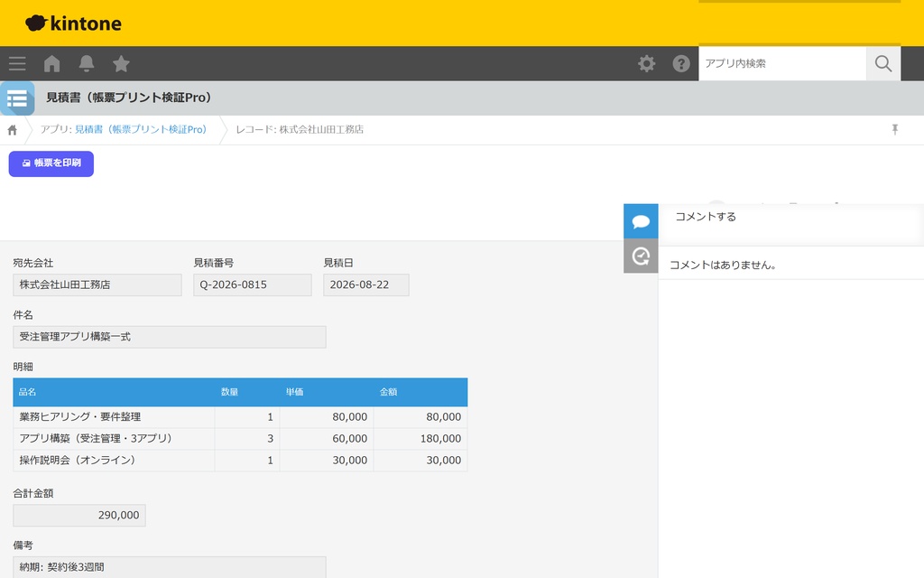
Task: Show comments with speech bubble tab
Action: point(641,221)
